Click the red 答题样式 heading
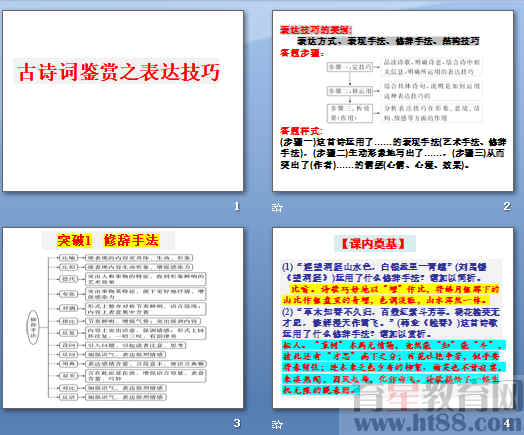 [301, 131]
